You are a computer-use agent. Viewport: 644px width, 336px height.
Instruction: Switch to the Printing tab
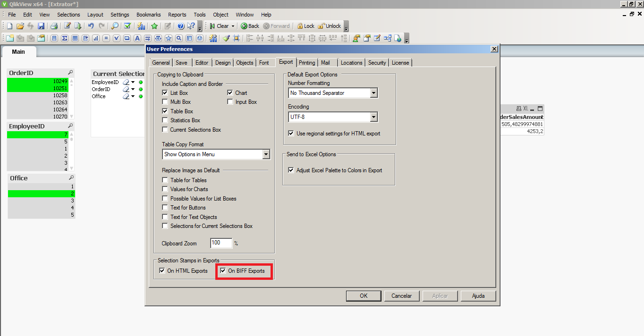(307, 63)
